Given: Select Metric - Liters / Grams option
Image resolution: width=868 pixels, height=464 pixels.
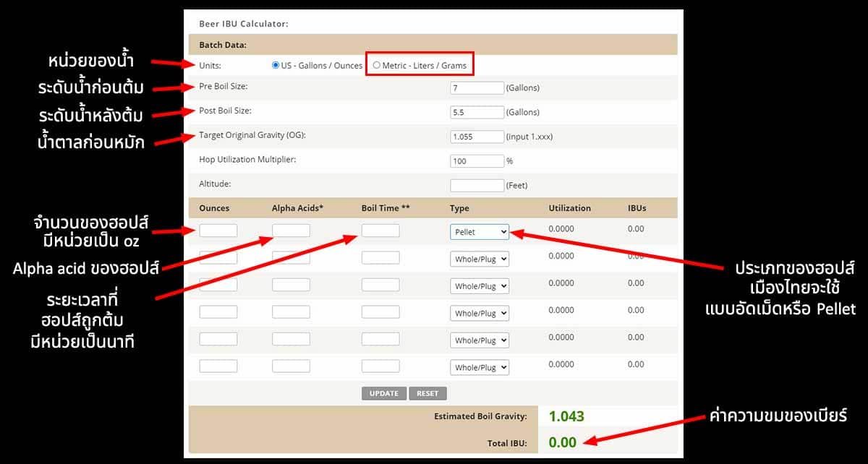Looking at the screenshot, I should (376, 65).
